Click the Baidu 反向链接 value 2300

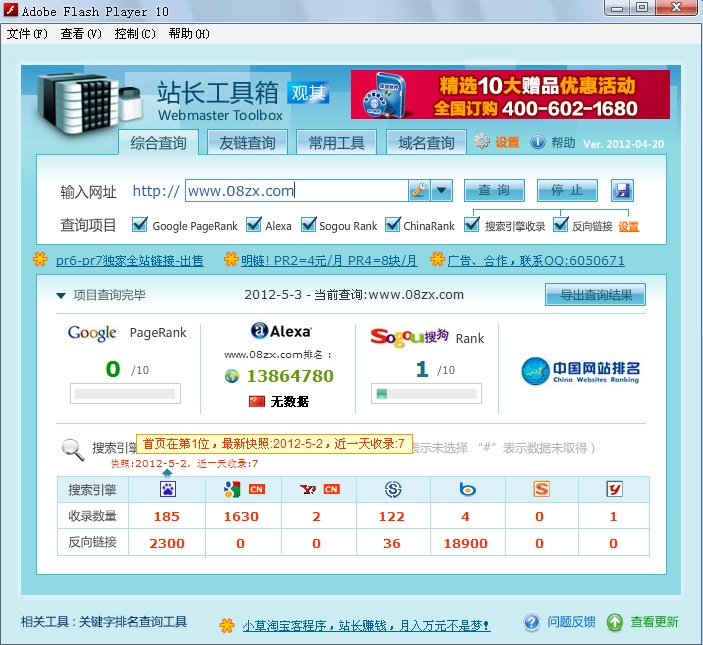click(167, 543)
